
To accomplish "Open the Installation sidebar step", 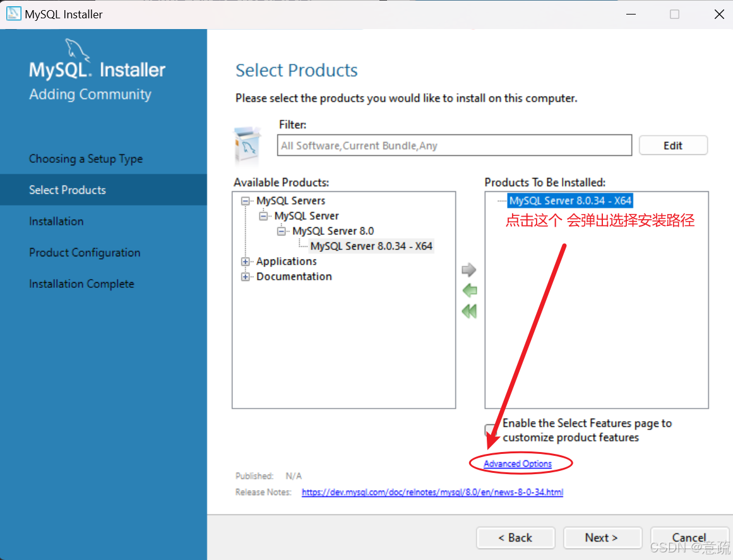I will click(x=56, y=221).
